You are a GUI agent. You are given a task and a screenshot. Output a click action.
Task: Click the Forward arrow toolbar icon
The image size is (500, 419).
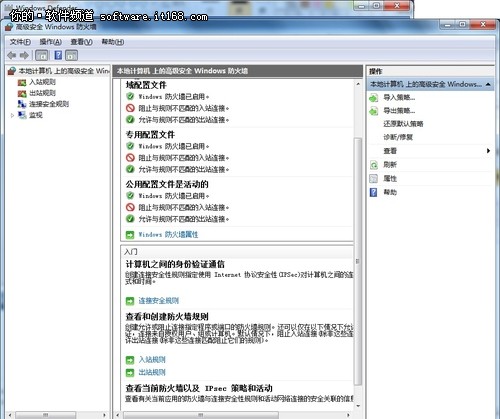coord(24,55)
